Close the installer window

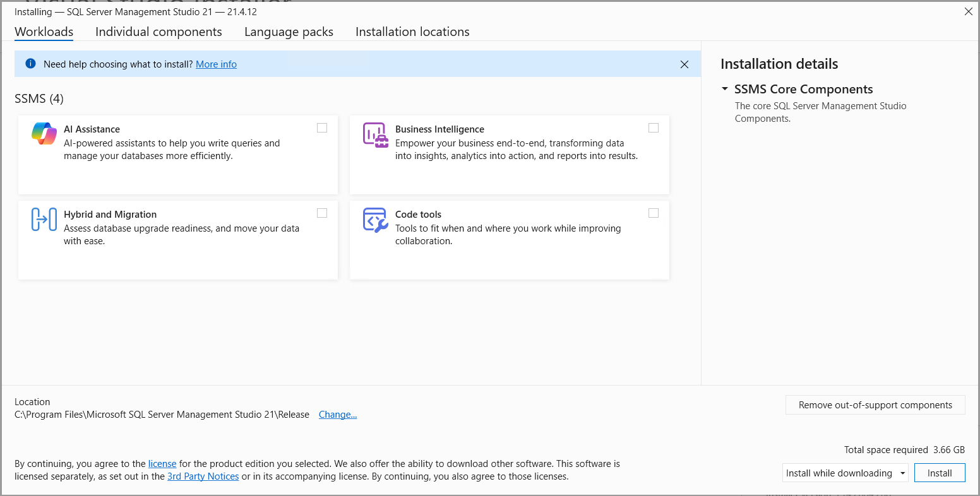[x=968, y=11]
